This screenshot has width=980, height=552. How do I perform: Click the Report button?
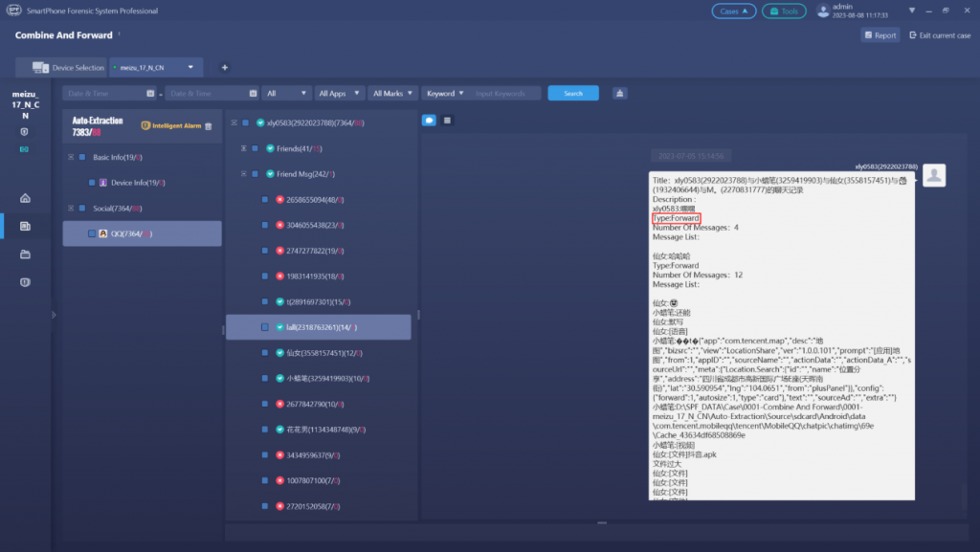pyautogui.click(x=880, y=35)
